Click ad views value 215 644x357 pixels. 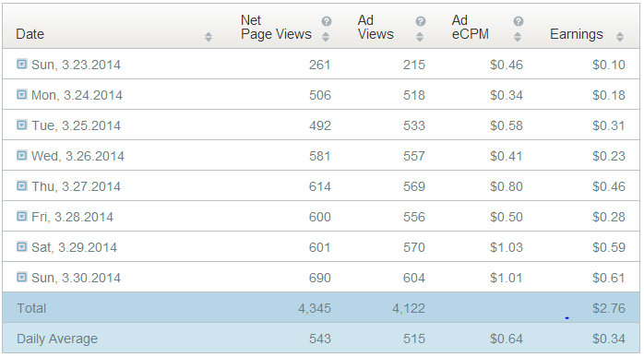tap(414, 65)
